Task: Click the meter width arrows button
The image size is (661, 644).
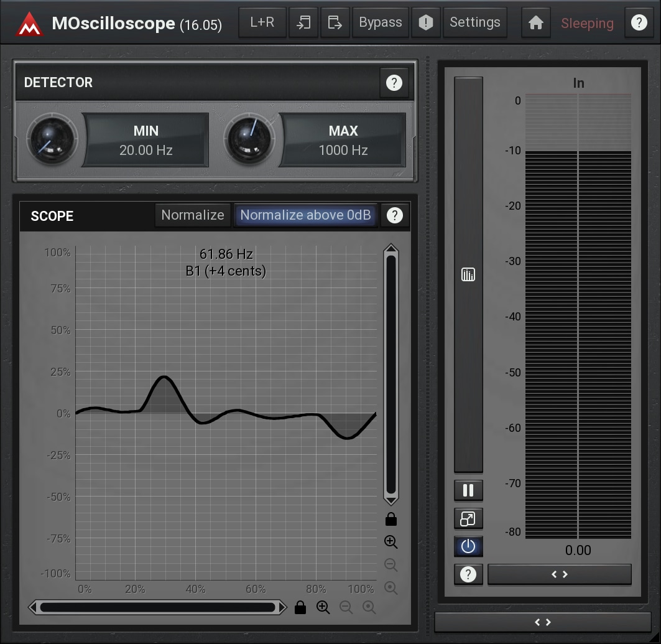Action: [x=560, y=574]
